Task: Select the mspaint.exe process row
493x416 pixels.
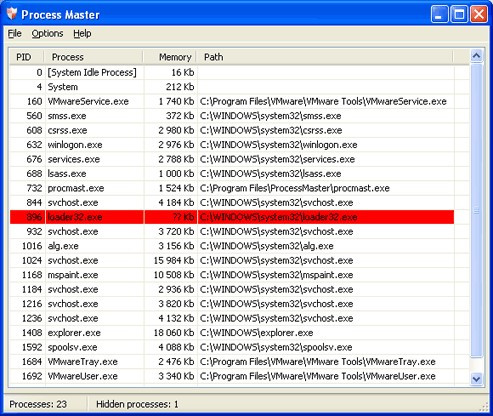Action: point(232,275)
